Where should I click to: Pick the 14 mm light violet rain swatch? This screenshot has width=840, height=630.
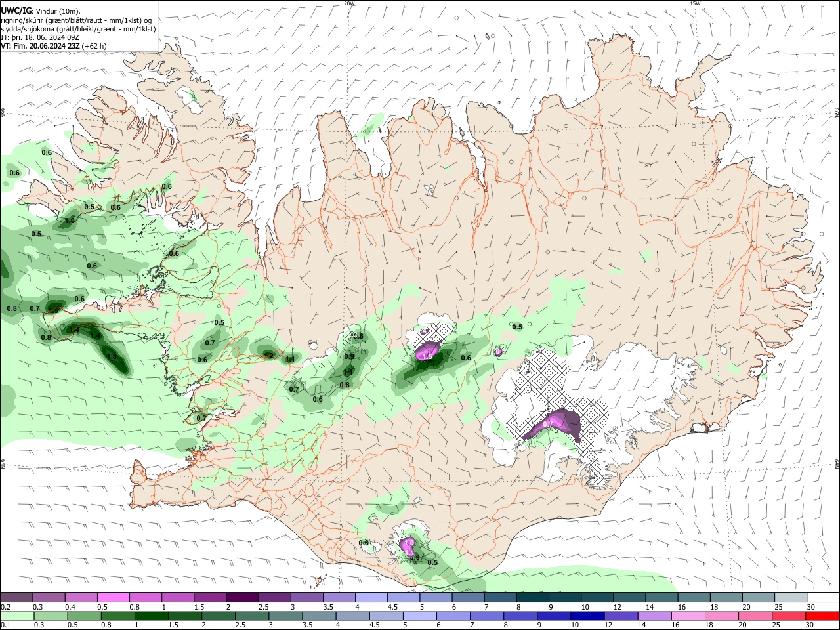coord(654,616)
